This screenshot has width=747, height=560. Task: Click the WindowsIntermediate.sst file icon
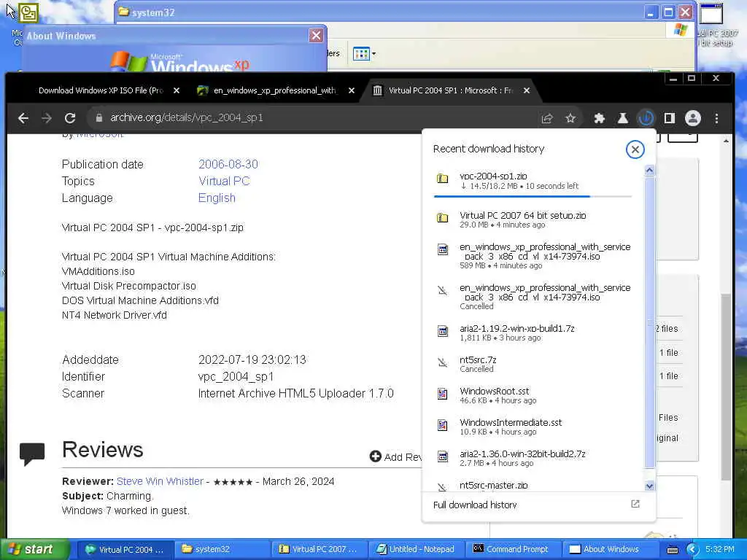tap(443, 425)
